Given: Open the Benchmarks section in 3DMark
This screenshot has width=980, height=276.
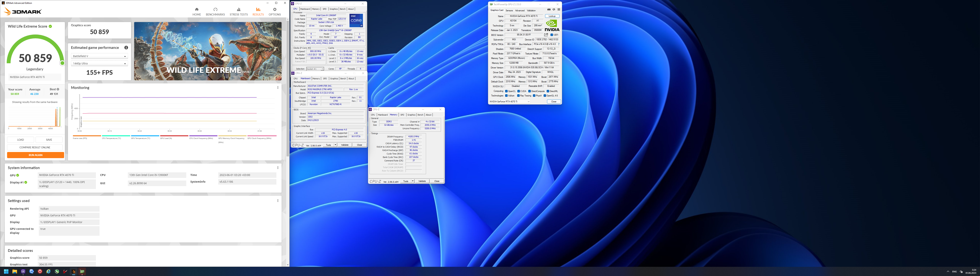Looking at the screenshot, I should (x=215, y=11).
